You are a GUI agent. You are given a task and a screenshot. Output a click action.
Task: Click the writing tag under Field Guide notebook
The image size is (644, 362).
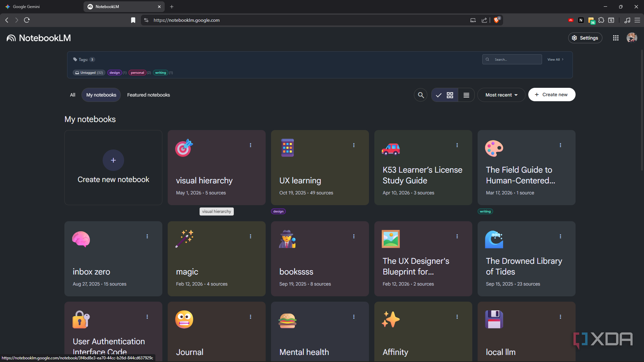click(x=485, y=212)
